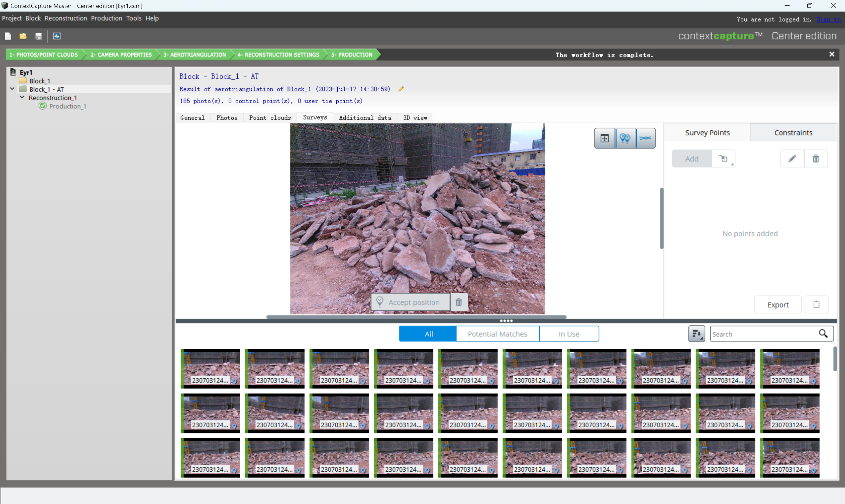
Task: Click the Potential Matches filter toggle
Action: pos(497,333)
